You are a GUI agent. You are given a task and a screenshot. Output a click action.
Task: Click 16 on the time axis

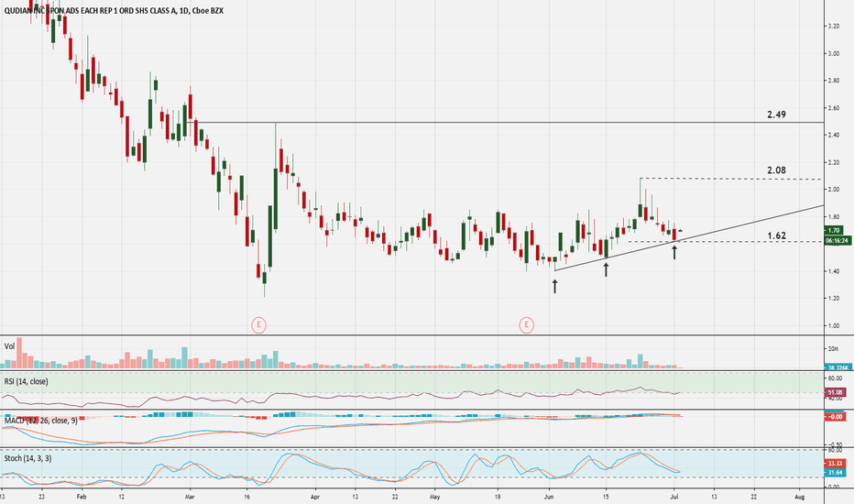pos(246,497)
